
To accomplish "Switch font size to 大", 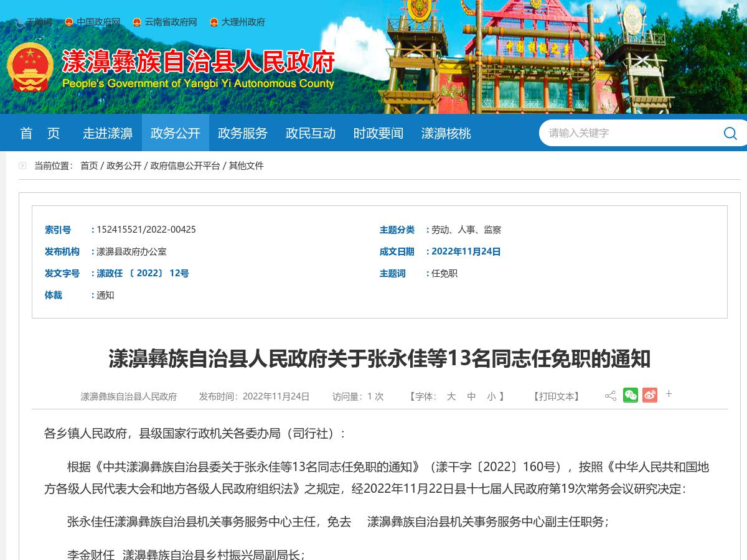I will [451, 396].
